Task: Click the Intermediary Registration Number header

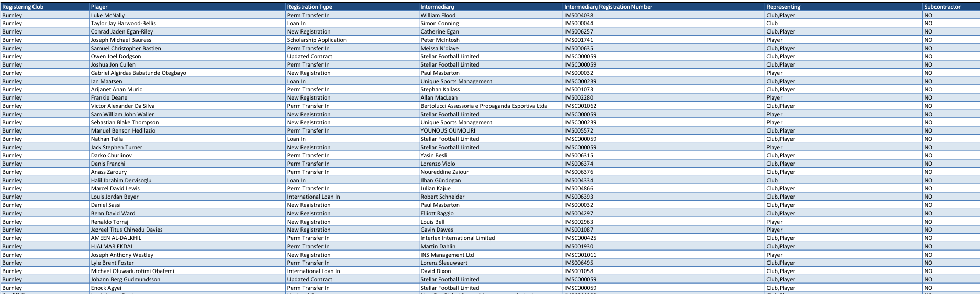Action: [x=608, y=7]
